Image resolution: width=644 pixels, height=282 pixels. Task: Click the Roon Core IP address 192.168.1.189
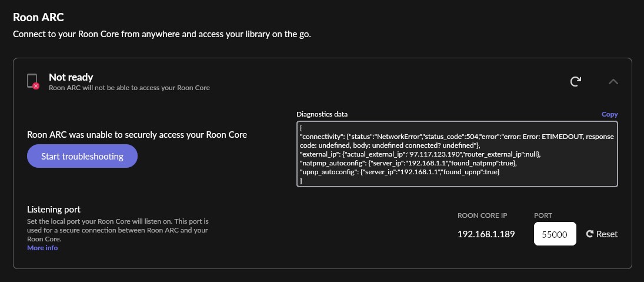(x=486, y=234)
